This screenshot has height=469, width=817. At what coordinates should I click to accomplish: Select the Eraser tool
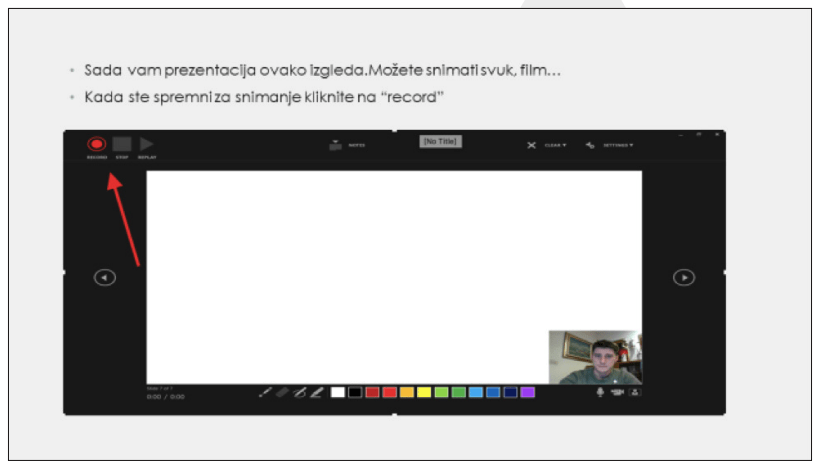(x=282, y=392)
